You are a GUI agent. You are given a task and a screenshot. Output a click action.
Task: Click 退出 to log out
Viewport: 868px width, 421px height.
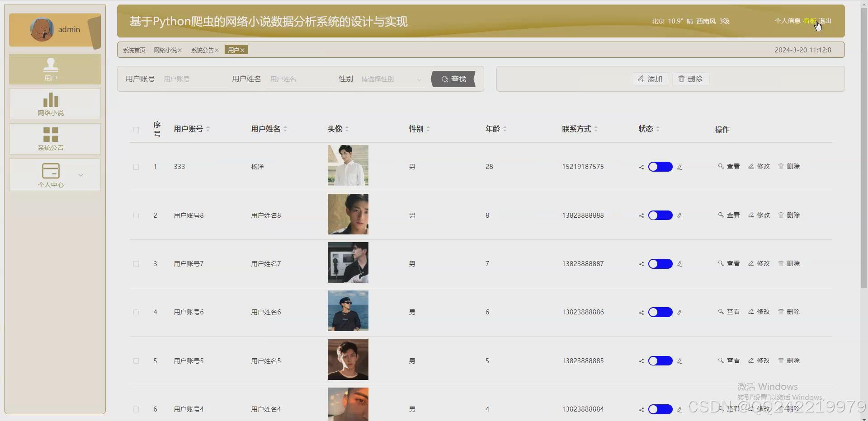826,21
